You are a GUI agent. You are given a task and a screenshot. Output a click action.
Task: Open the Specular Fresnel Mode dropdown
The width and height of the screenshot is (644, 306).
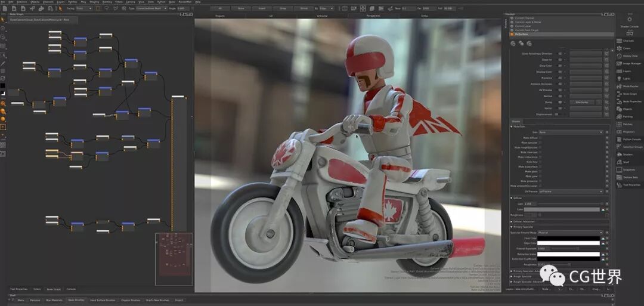click(x=571, y=233)
